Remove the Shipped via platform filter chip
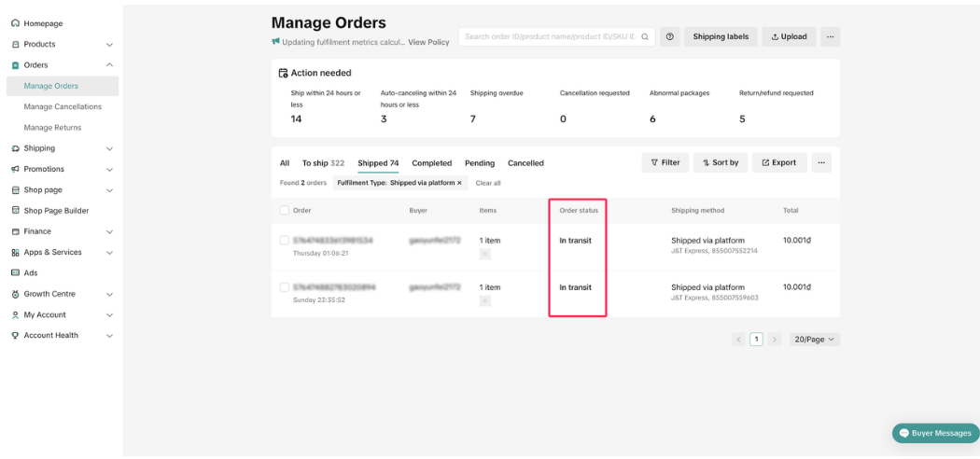Screen dimensions: 980x459 (459, 183)
